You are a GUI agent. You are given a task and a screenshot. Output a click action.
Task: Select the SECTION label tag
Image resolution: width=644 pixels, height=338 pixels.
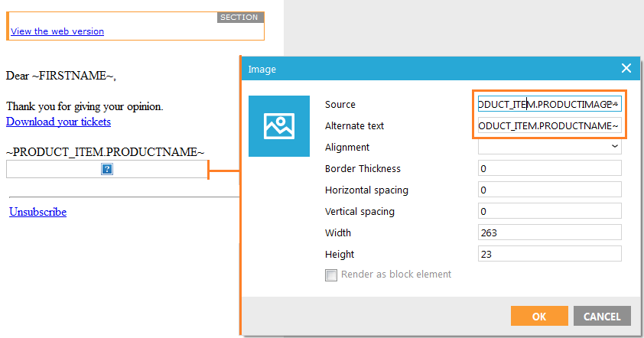point(240,17)
